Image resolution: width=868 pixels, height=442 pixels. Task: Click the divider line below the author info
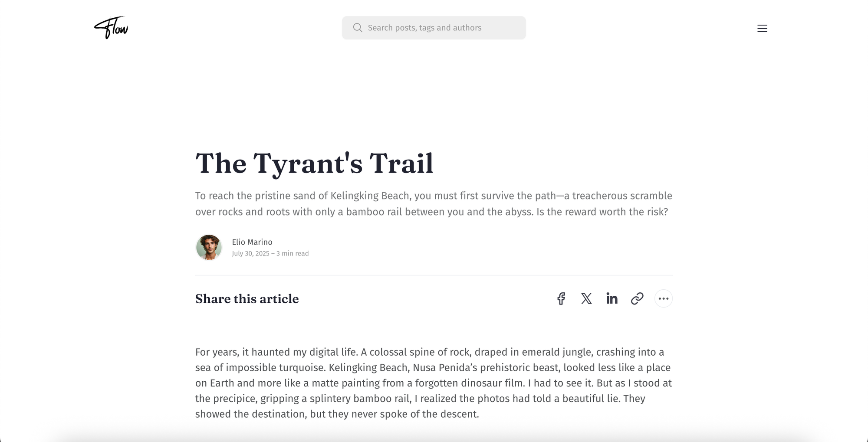(434, 275)
